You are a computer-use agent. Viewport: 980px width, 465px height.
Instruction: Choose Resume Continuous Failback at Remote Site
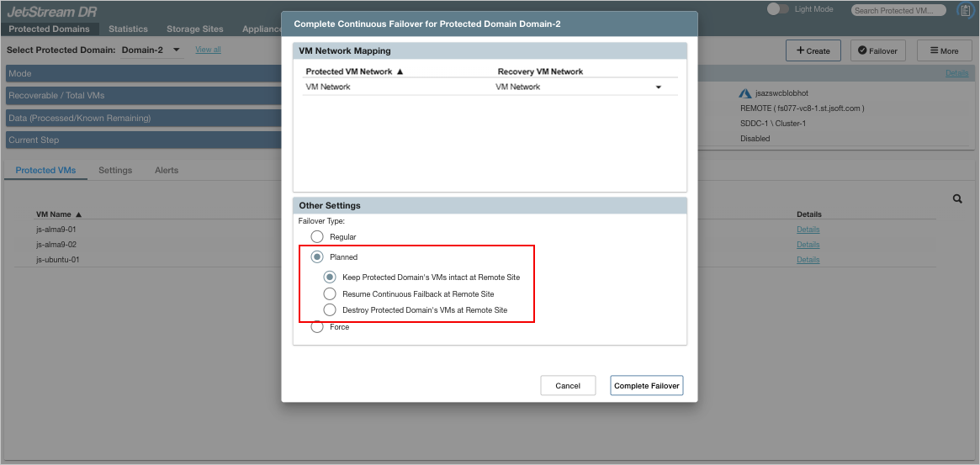coord(330,293)
